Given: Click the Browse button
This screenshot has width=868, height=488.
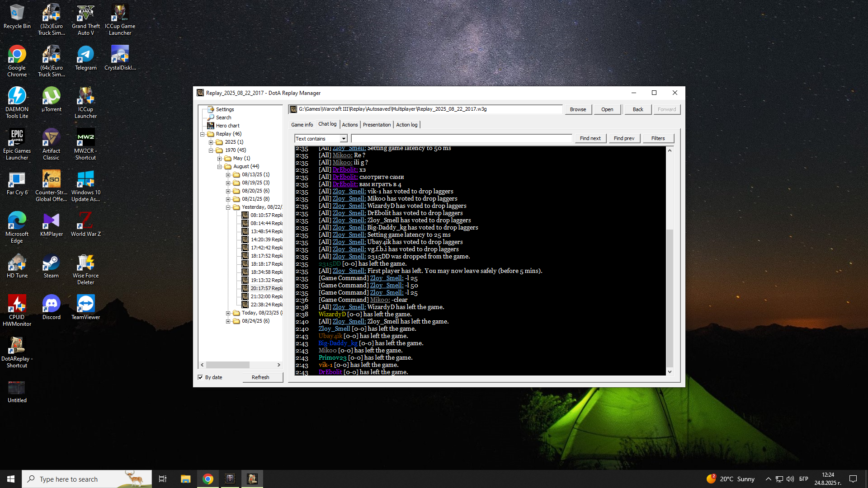Looking at the screenshot, I should [578, 109].
